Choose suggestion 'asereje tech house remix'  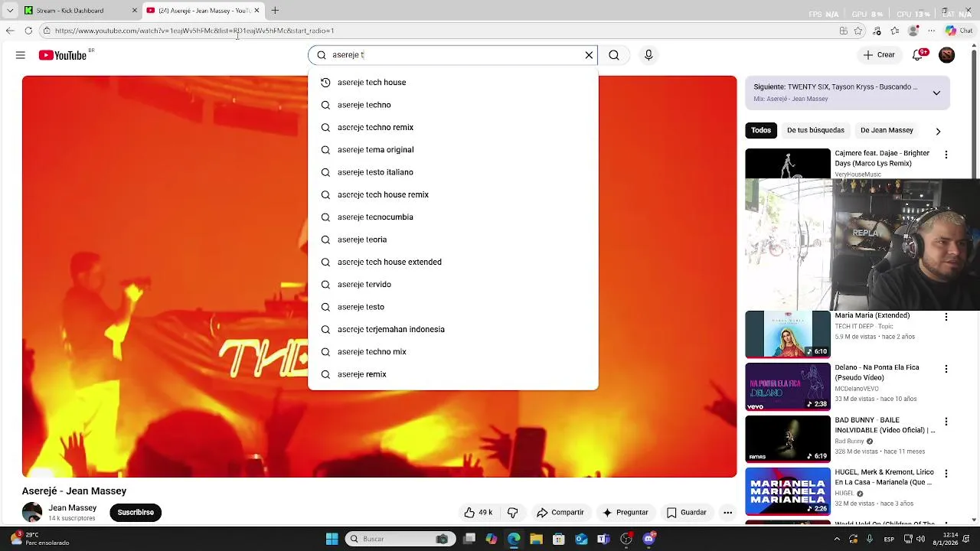click(452, 194)
